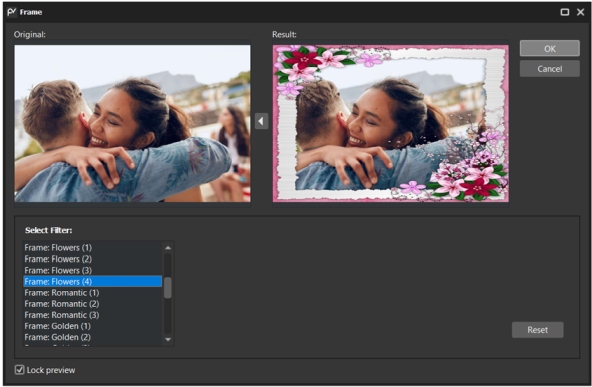Confirm with the OK button

549,48
